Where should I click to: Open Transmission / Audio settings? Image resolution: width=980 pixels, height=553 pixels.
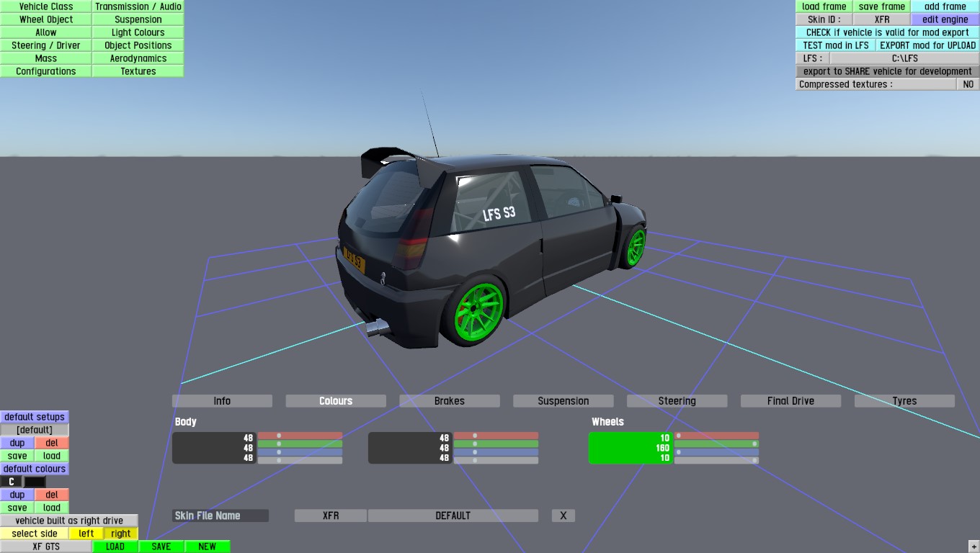point(138,6)
